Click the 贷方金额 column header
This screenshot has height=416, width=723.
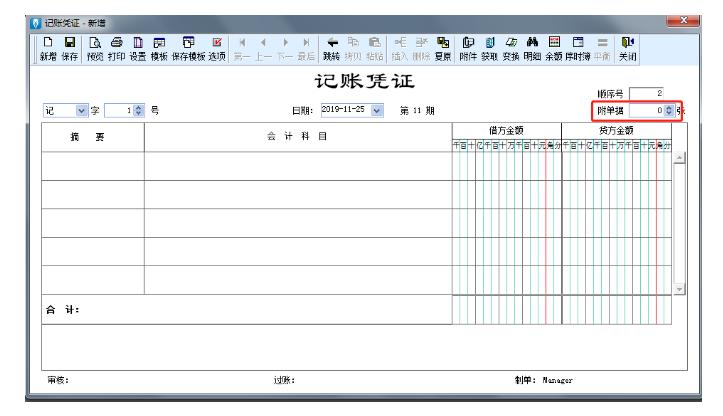click(616, 131)
